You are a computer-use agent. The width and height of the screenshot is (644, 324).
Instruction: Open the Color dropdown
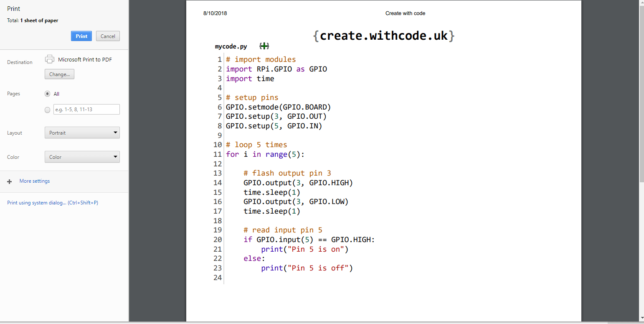point(82,157)
